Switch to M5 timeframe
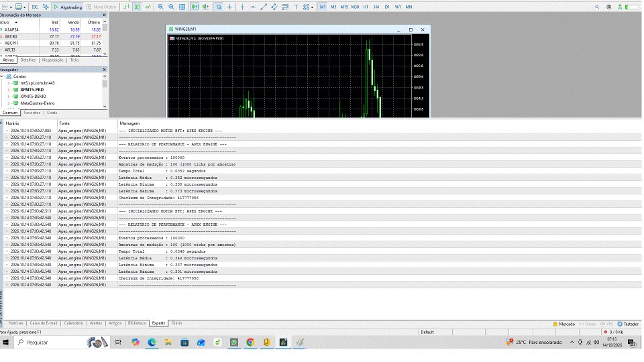The image size is (644, 362). point(333,7)
